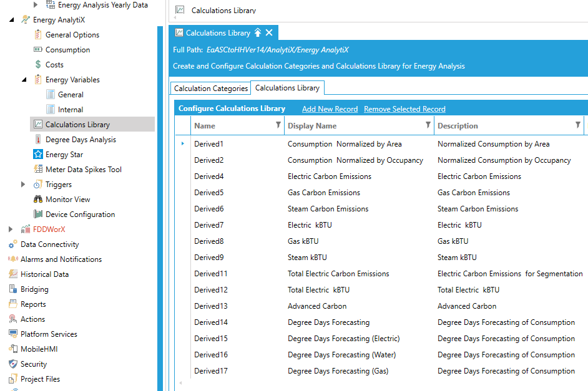The image size is (588, 391).
Task: Expand the Triggers tree node
Action: [x=24, y=185]
